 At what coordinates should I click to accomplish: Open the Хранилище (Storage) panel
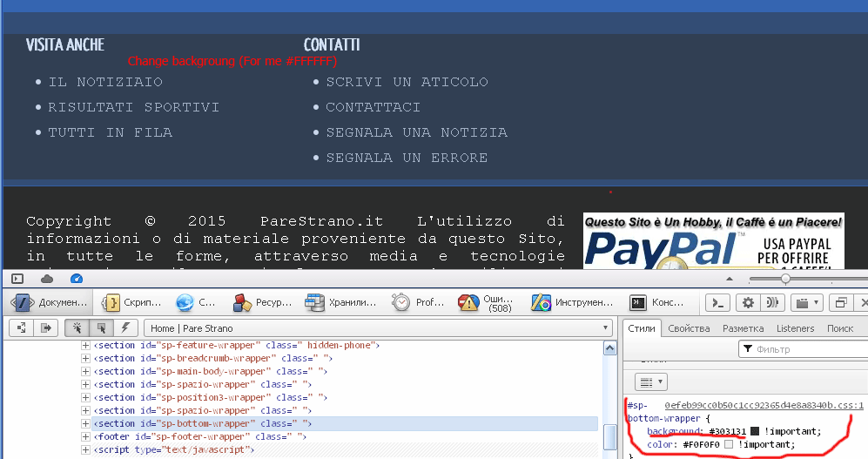[340, 303]
